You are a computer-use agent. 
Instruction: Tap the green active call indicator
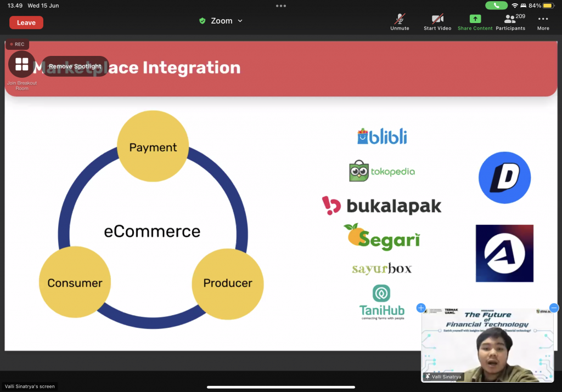tap(496, 5)
